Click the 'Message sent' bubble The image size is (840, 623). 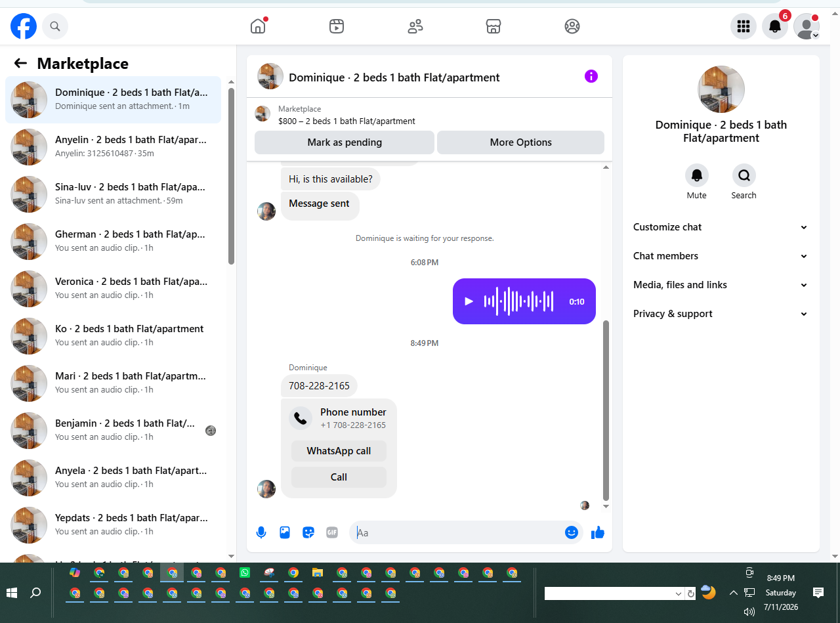pos(320,205)
